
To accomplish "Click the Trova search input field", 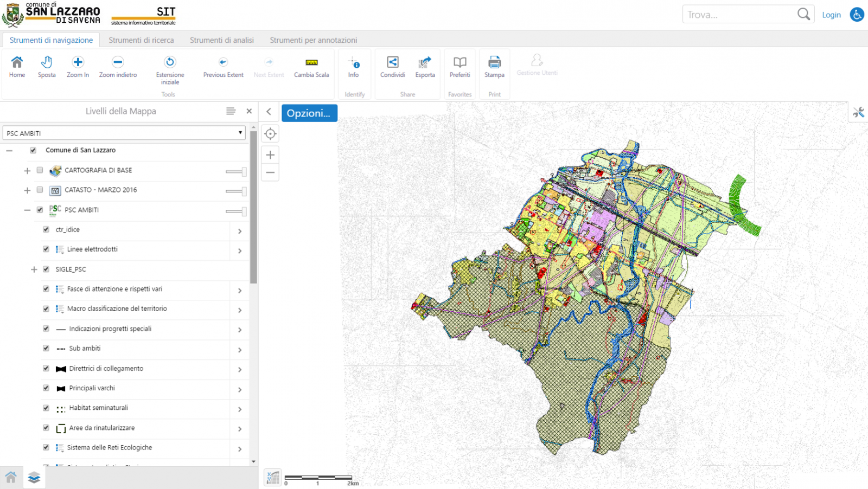I will point(738,15).
